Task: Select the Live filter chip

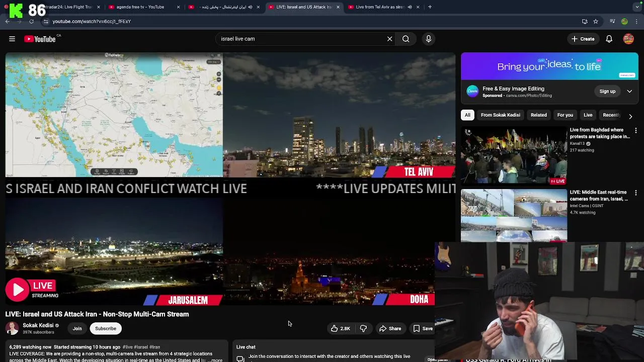Action: coord(588,115)
